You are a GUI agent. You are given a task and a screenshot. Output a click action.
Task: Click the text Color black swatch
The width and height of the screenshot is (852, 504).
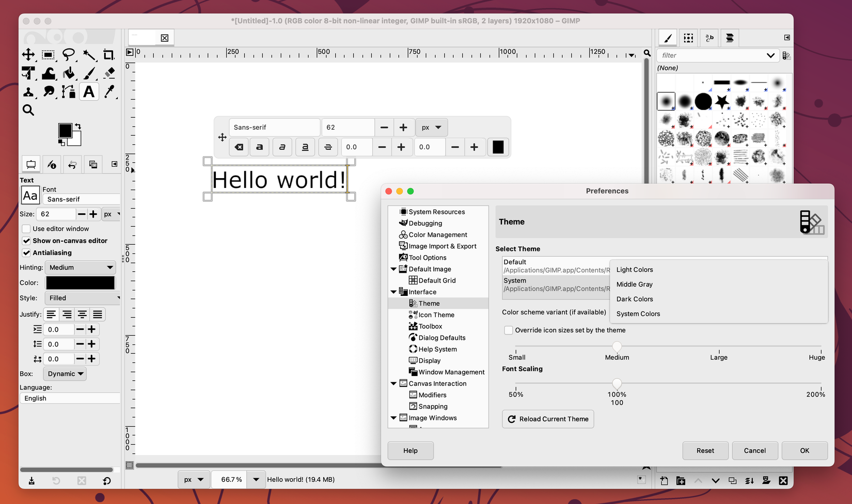(x=81, y=283)
